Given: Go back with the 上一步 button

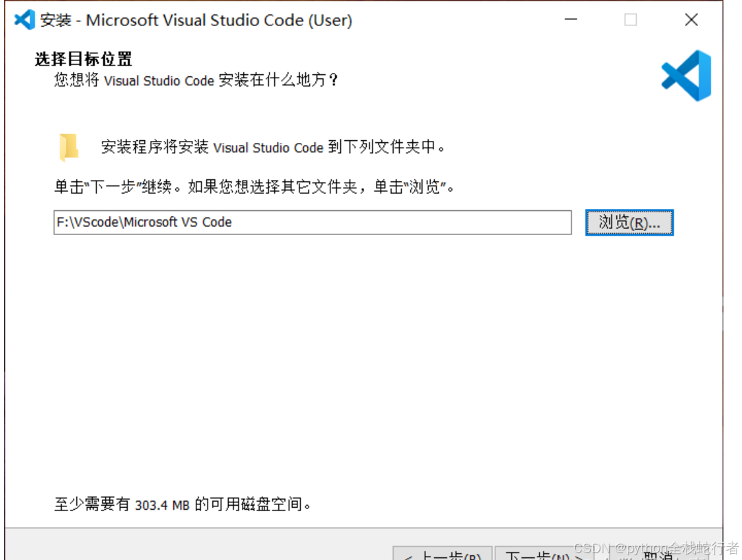Looking at the screenshot, I should coord(442,553).
